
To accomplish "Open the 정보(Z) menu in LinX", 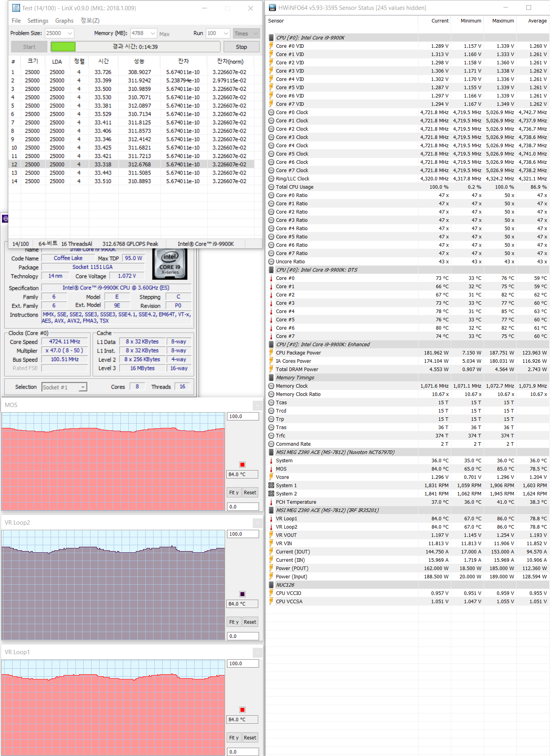I will click(x=90, y=21).
